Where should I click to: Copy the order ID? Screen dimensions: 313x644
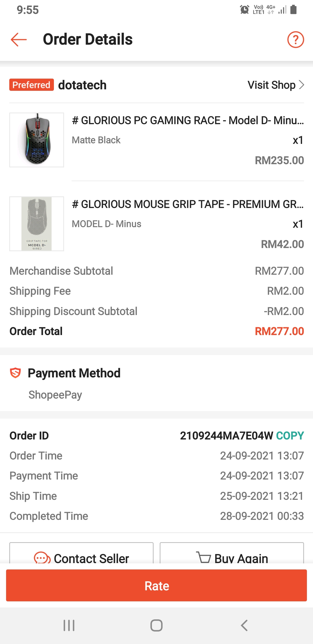(290, 435)
